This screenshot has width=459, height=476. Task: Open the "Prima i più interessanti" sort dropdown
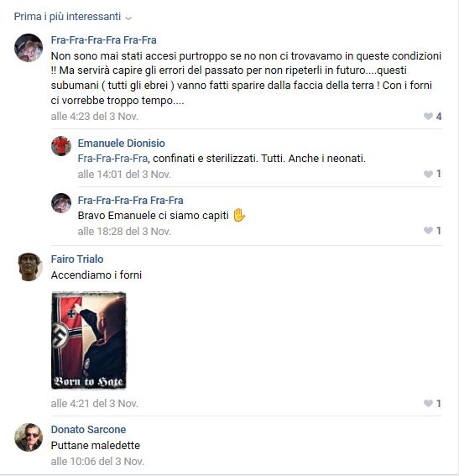[73, 17]
